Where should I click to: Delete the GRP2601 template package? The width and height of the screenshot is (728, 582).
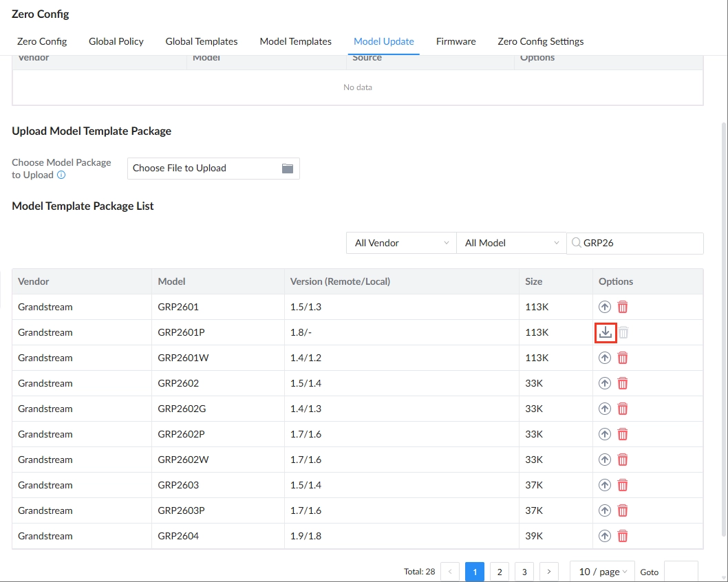click(623, 307)
